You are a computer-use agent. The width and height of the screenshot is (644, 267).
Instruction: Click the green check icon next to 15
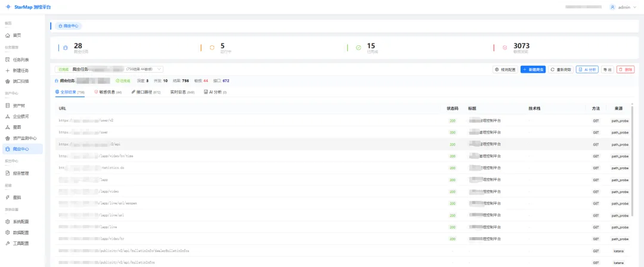point(358,48)
